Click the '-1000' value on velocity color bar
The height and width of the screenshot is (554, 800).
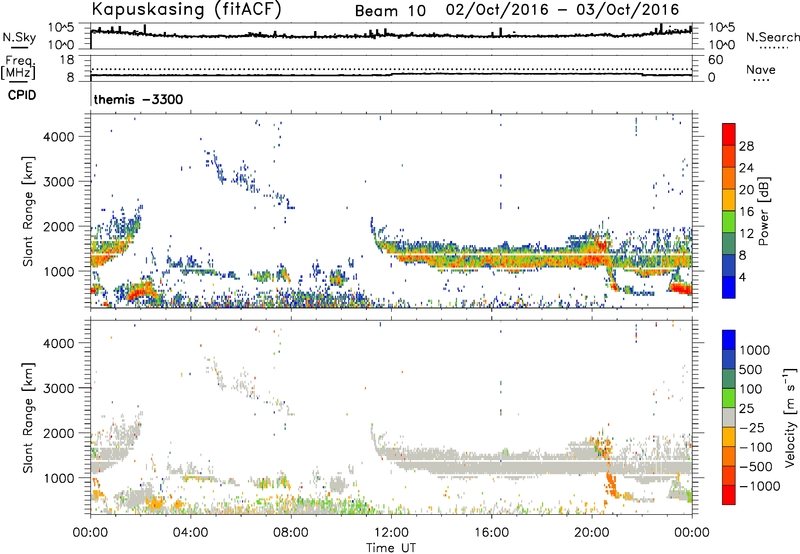click(760, 486)
